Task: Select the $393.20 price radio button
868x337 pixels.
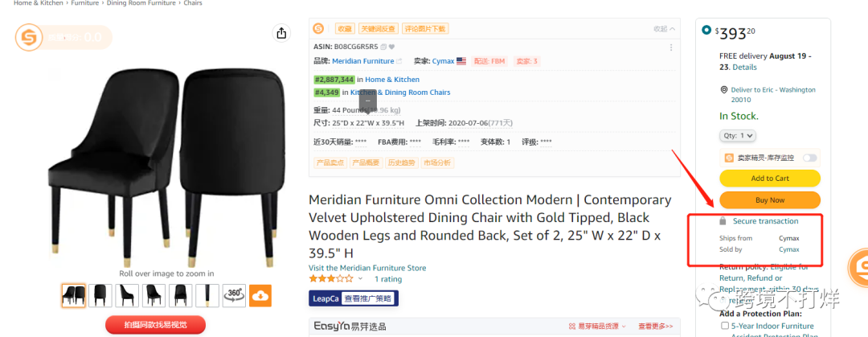Action: click(706, 30)
